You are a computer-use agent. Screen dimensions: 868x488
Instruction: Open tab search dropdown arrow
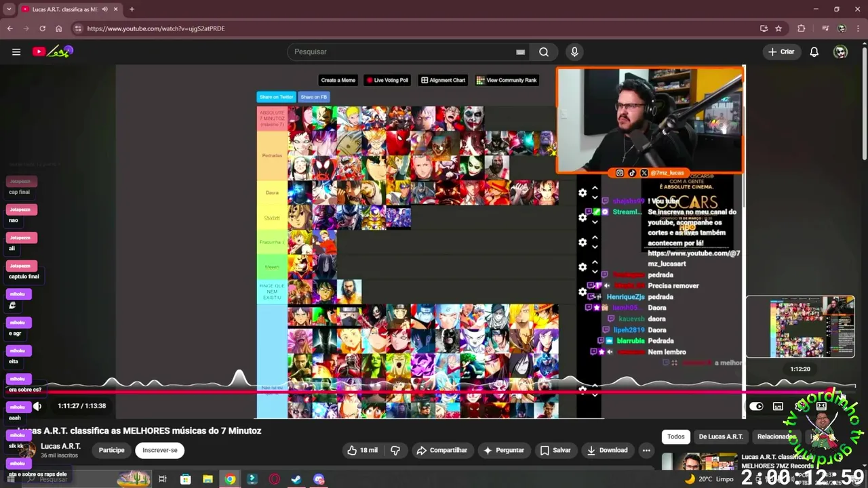click(x=9, y=9)
